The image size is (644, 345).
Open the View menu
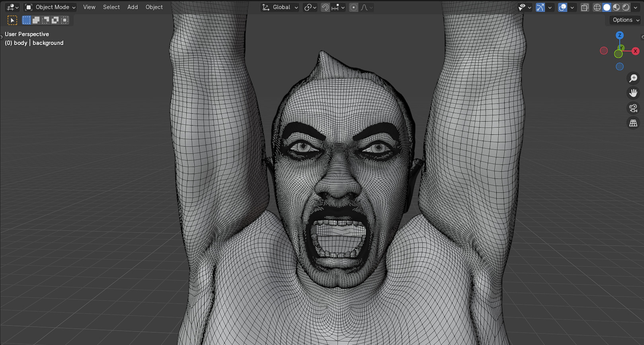(x=89, y=7)
